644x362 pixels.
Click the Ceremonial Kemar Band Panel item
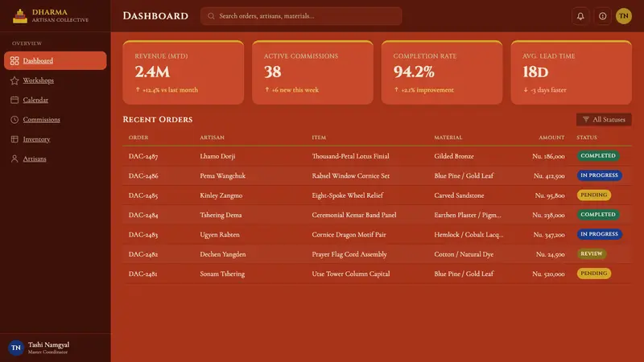click(x=354, y=215)
